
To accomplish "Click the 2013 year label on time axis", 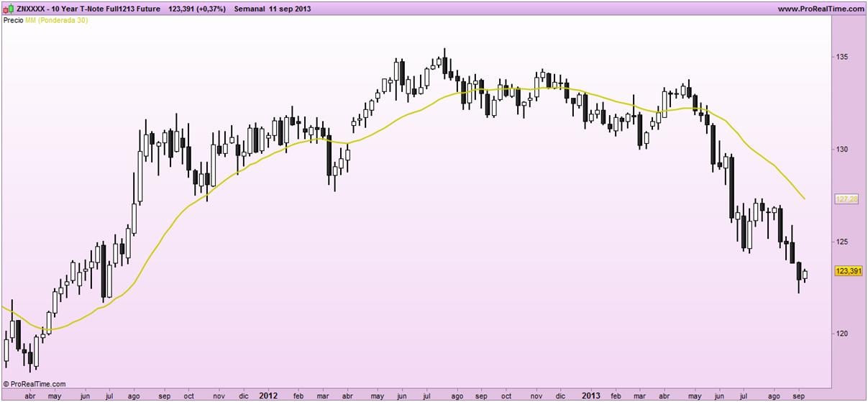I will [591, 396].
